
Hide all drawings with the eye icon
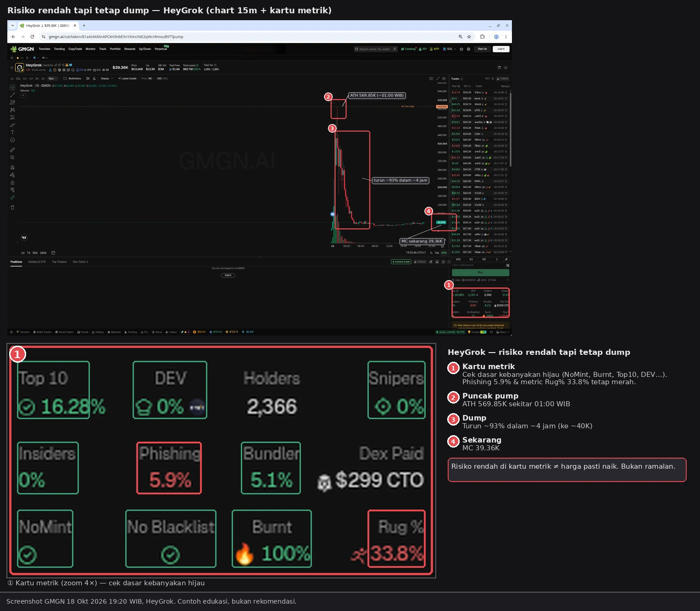[x=12, y=190]
